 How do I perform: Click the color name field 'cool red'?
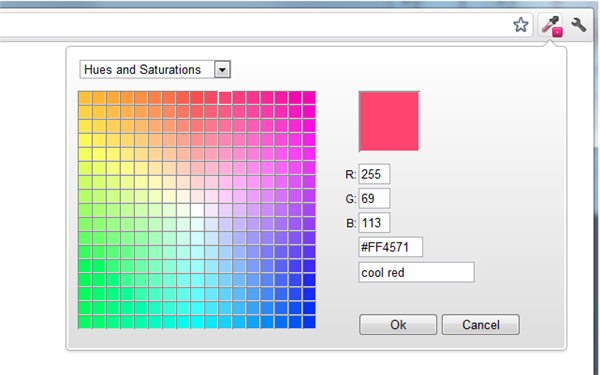point(416,272)
